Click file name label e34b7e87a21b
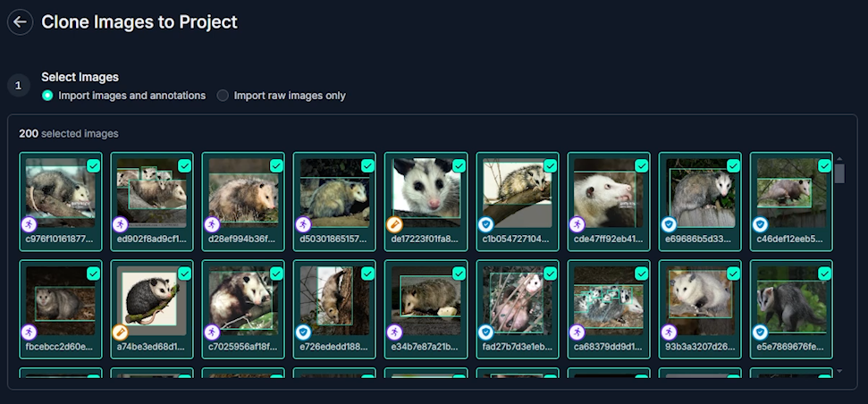Screen dimensions: 868x404 [426, 348]
